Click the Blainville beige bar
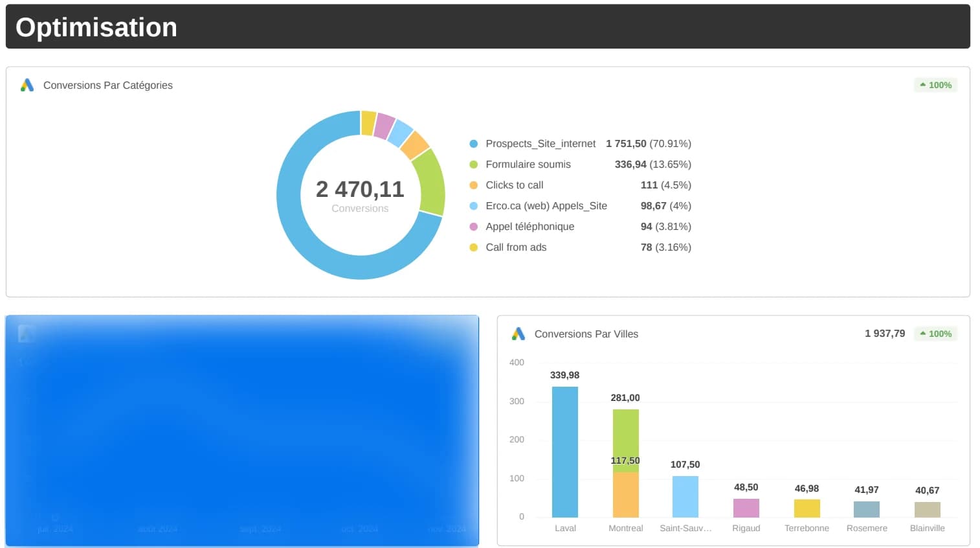This screenshot has height=548, width=980. coord(928,510)
